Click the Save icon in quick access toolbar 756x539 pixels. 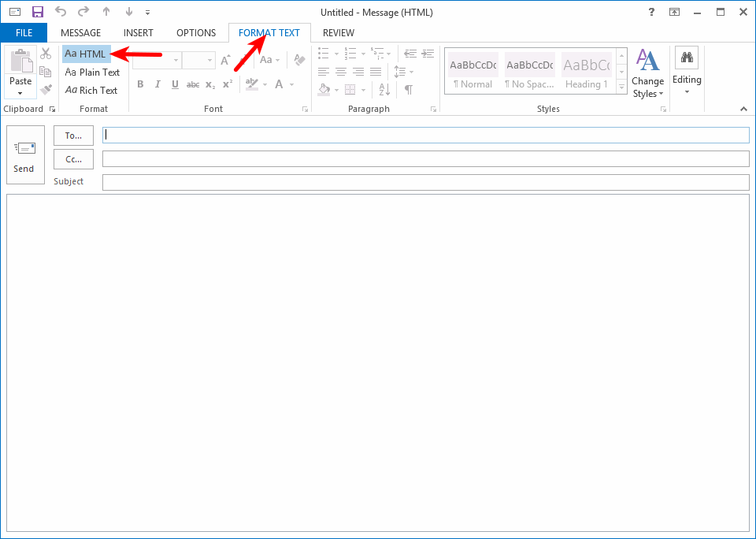pos(37,12)
